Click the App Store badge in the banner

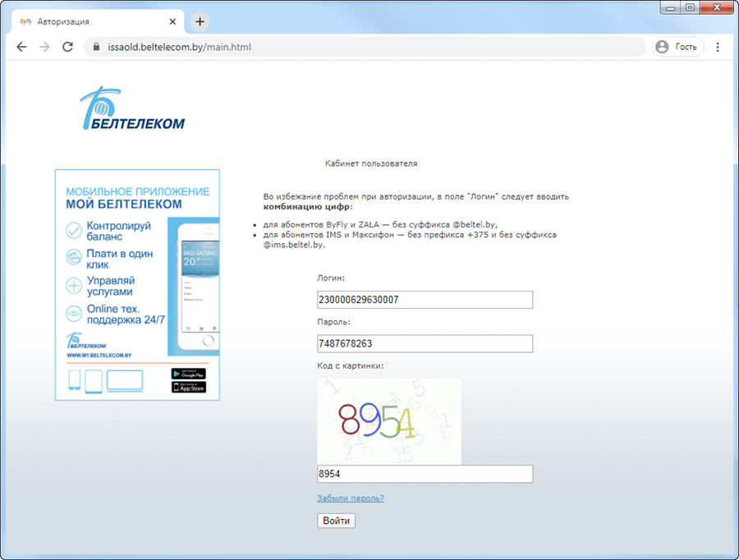[188, 387]
